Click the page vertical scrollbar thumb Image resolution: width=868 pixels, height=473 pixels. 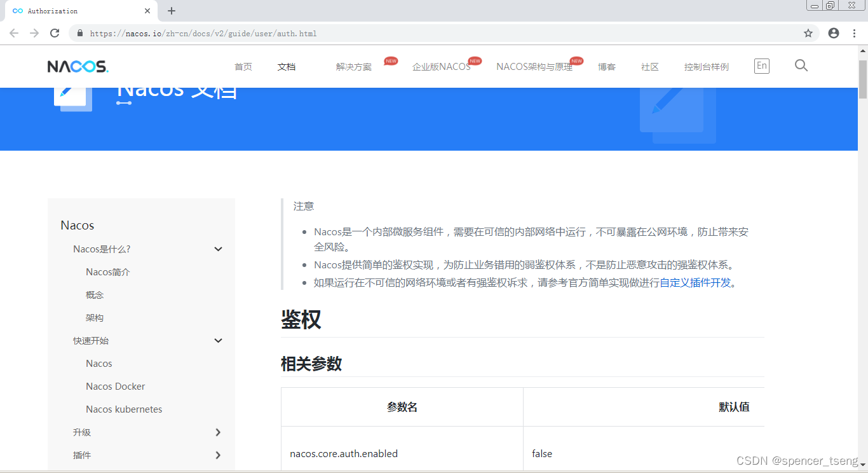click(x=863, y=79)
